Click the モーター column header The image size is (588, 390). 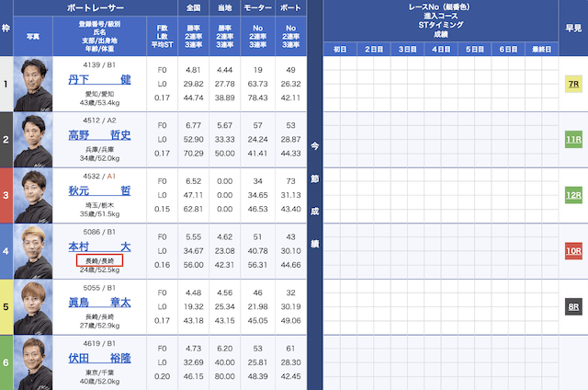pos(257,7)
